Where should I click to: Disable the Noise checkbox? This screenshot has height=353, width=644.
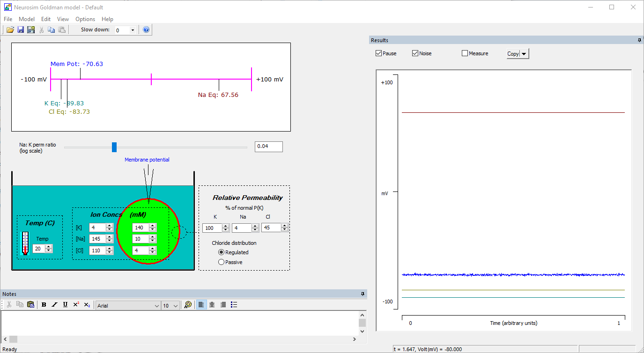(415, 53)
